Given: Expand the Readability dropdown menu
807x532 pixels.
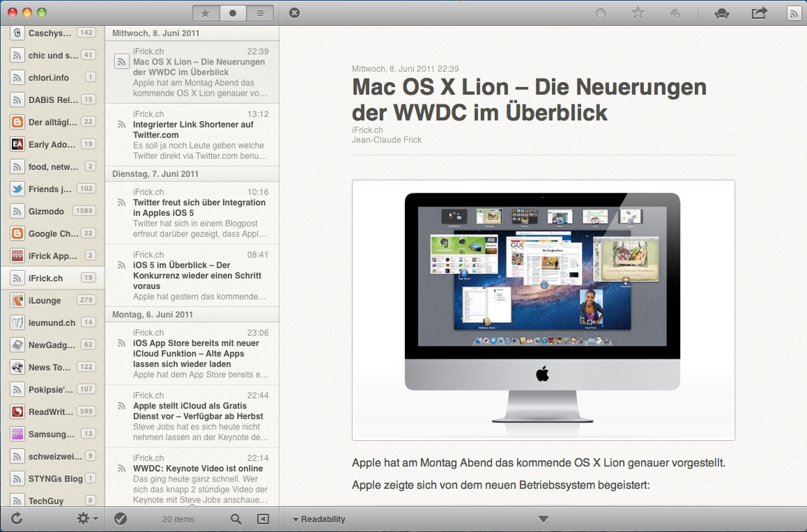Looking at the screenshot, I should coord(319,519).
